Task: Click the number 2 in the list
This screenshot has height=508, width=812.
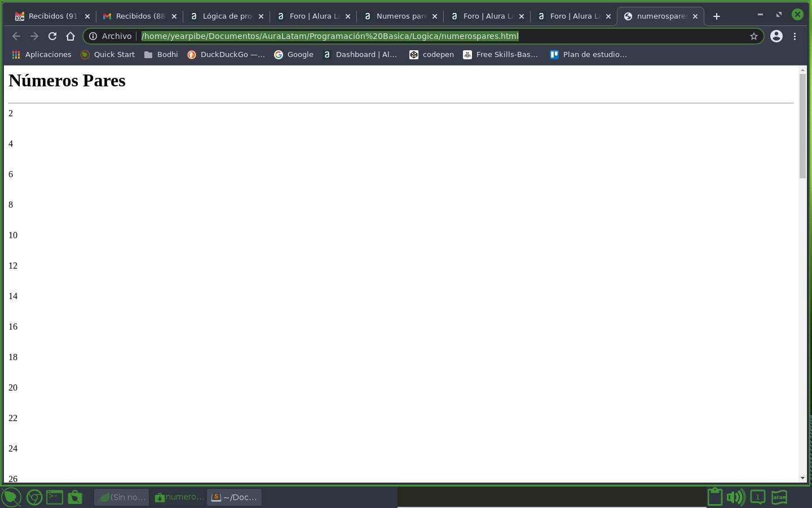Action: click(x=11, y=113)
